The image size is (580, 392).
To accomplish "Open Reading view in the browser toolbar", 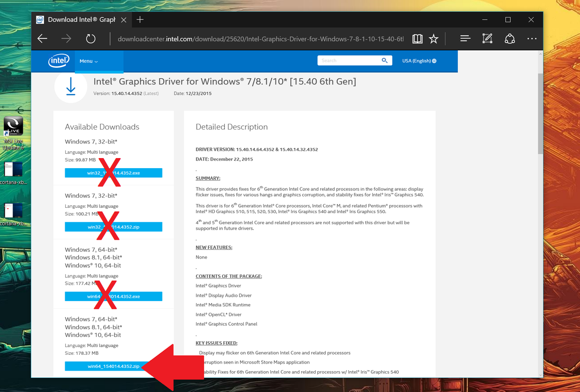I will point(417,39).
